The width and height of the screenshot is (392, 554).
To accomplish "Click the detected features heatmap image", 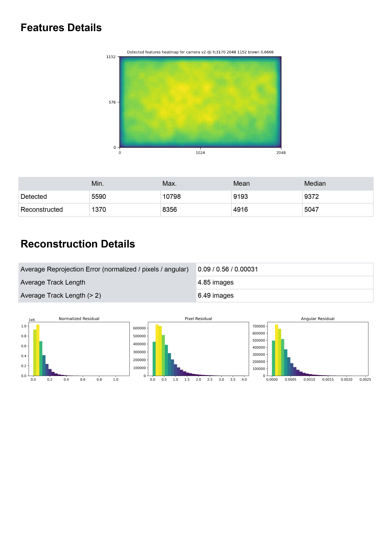I will pos(200,102).
